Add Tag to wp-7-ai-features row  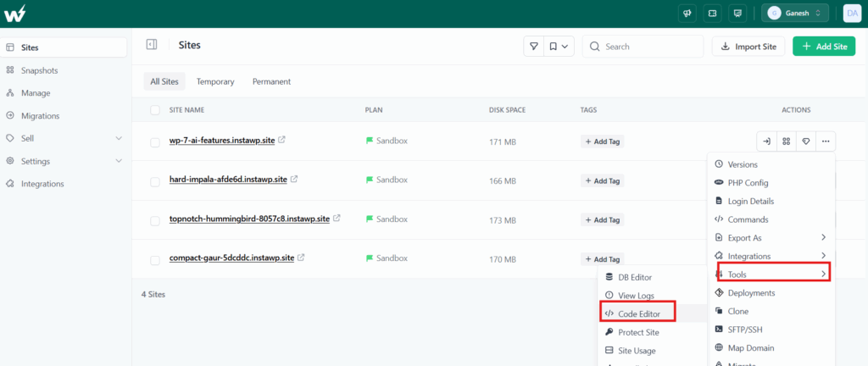tap(603, 141)
